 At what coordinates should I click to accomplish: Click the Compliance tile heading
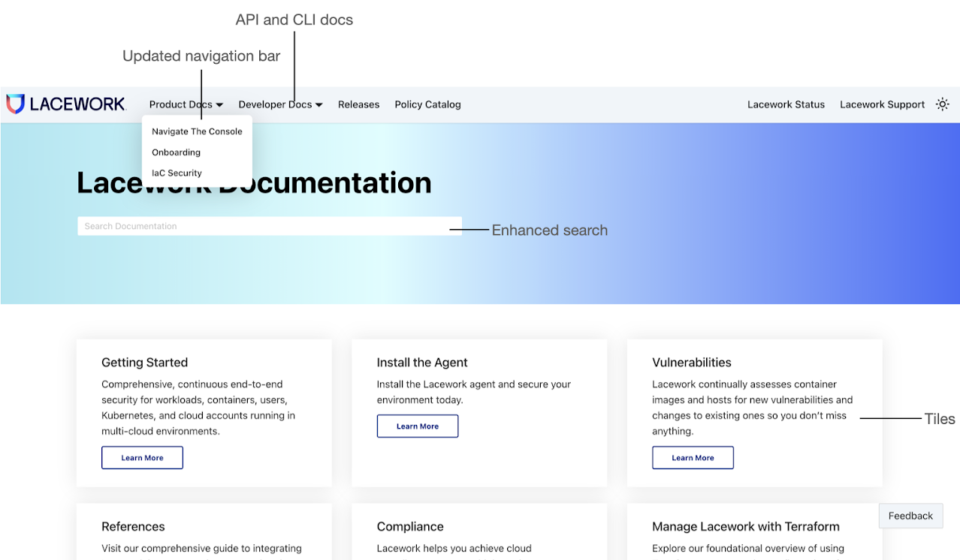pyautogui.click(x=410, y=526)
